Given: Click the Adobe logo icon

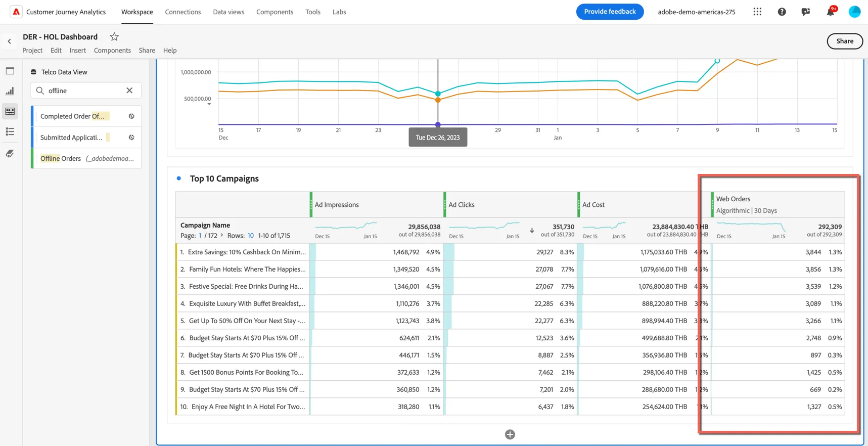Looking at the screenshot, I should click(16, 12).
